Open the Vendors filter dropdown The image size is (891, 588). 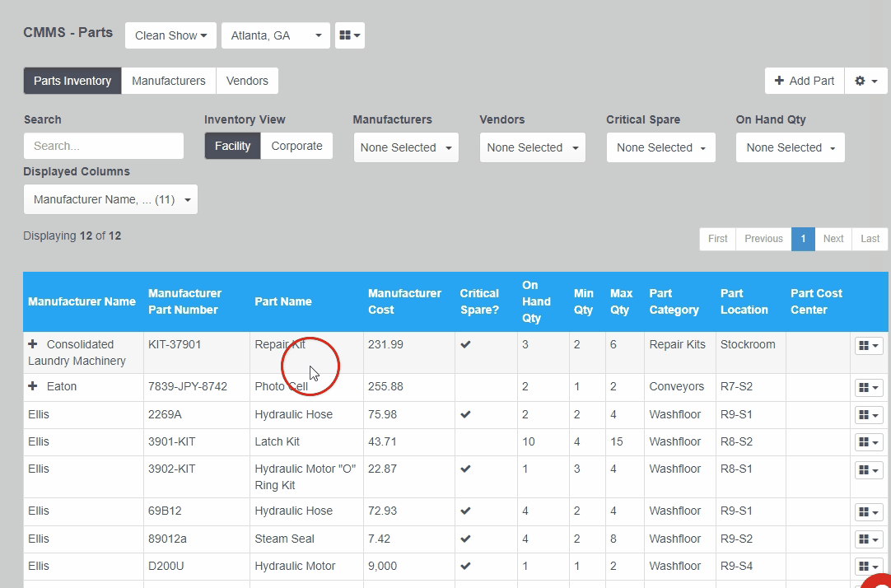point(533,147)
